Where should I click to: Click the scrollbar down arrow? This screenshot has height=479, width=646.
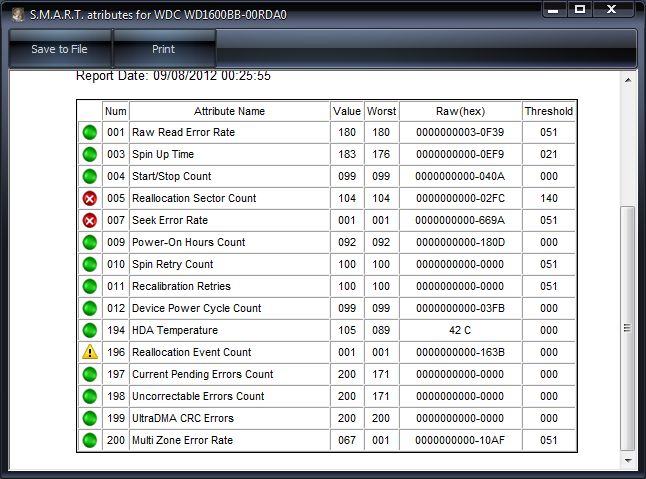point(628,460)
